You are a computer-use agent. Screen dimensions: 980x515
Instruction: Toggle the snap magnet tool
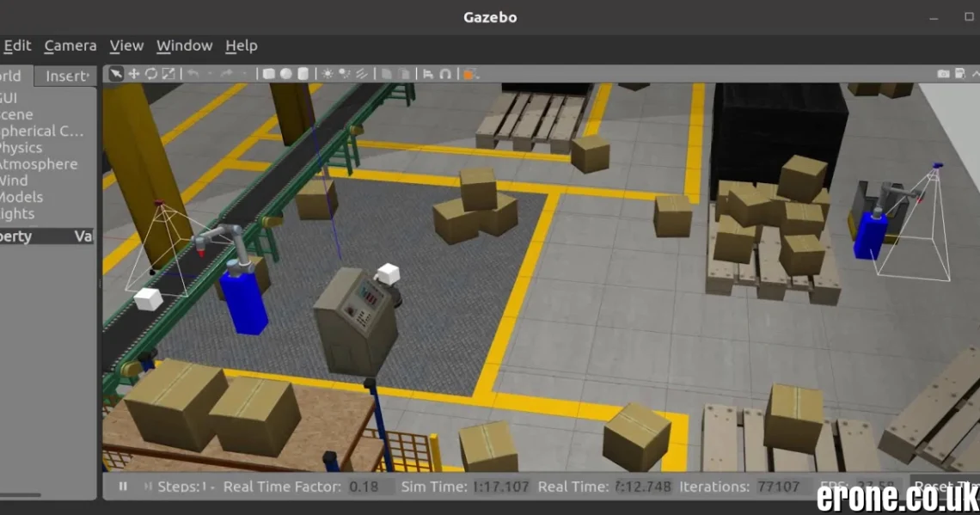445,74
